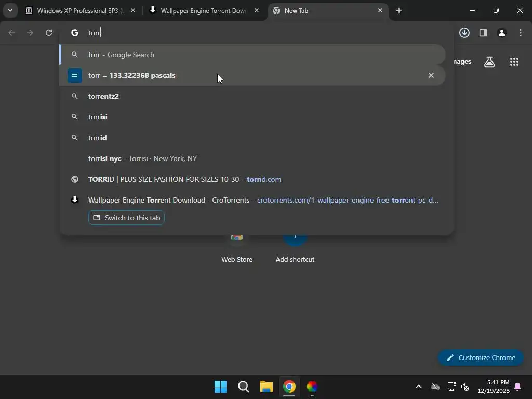Screen dimensions: 532x399
Task: Click the 'Switch to this tab' button
Action: [x=126, y=218]
